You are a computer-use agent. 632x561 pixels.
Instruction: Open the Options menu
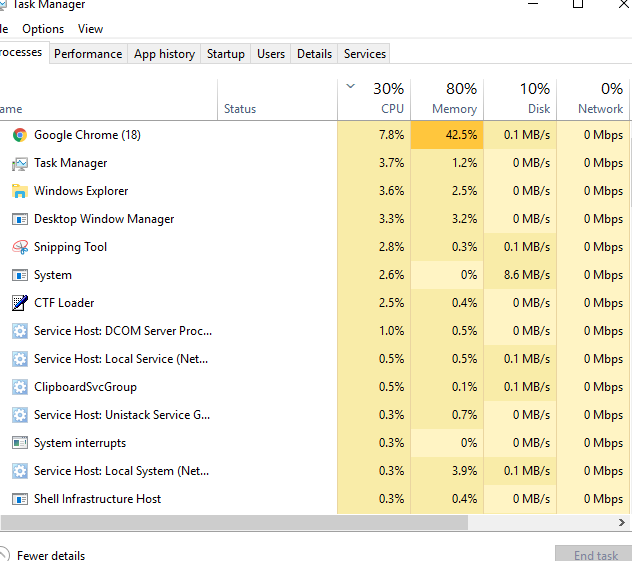(x=43, y=29)
